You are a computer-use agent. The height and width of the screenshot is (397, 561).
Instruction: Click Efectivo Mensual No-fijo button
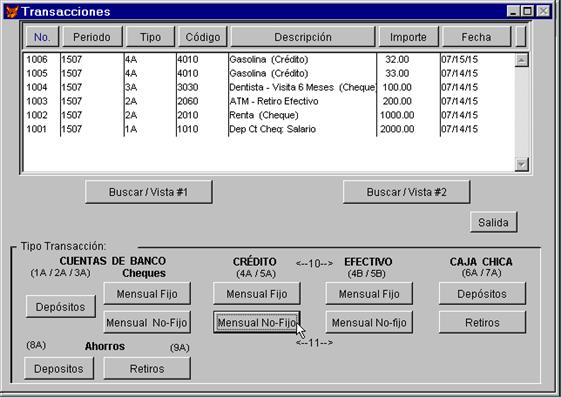pyautogui.click(x=369, y=322)
